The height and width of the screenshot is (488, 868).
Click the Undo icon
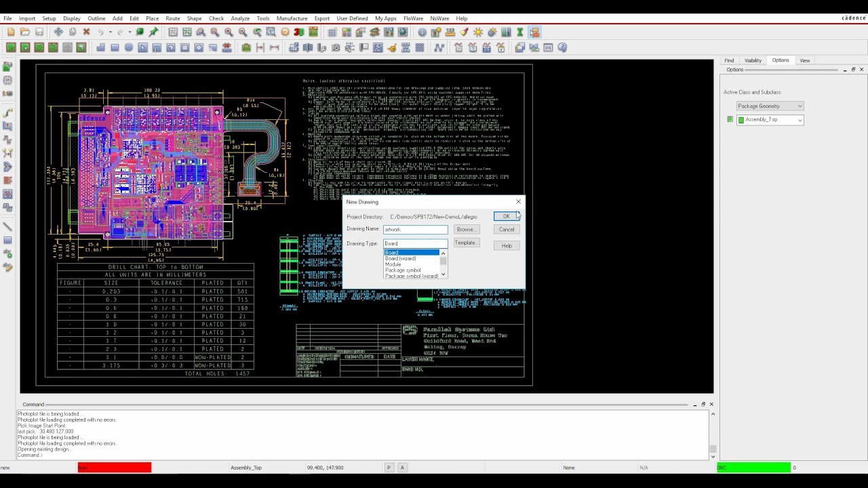click(x=100, y=32)
